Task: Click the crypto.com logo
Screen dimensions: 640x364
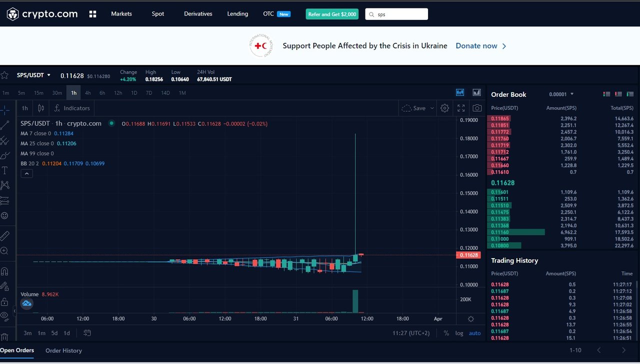Action: pyautogui.click(x=42, y=14)
